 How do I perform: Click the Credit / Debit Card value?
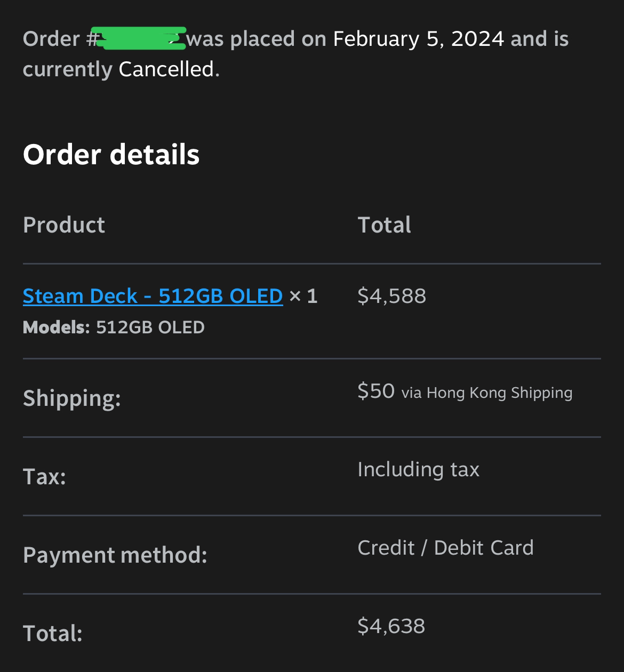coord(445,548)
